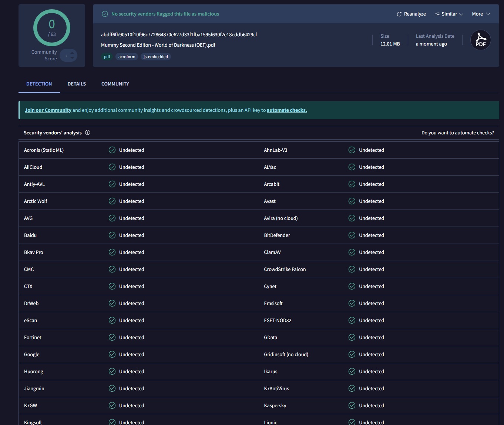This screenshot has height=425, width=504.
Task: Click the check icon in the Kaspersky row
Action: pyautogui.click(x=352, y=405)
